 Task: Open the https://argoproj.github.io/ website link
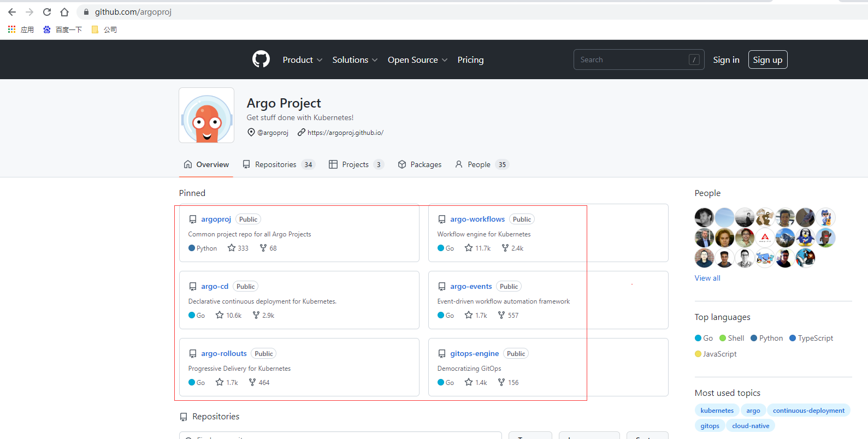pyautogui.click(x=345, y=133)
